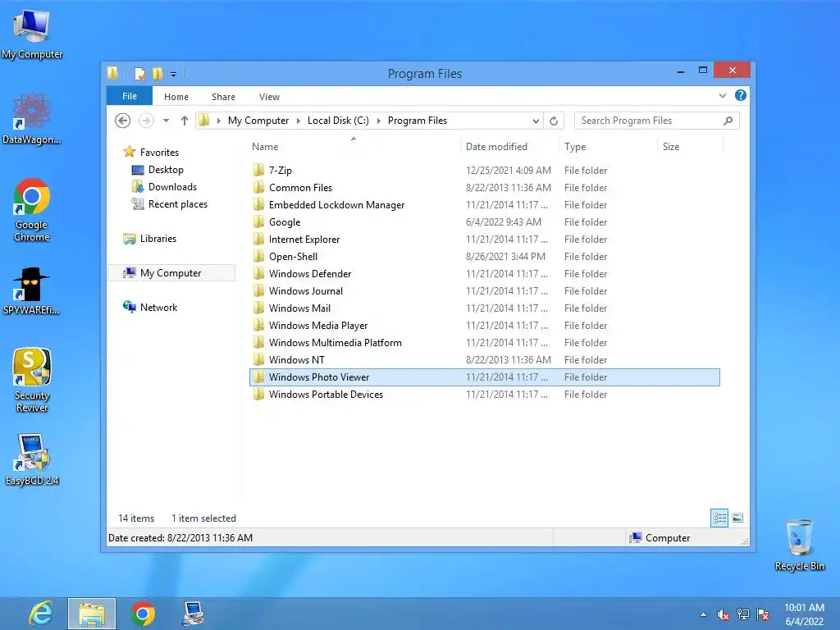Open the Security Reviver desktop shortcut
Screen dimensions: 840x630
coord(32,381)
